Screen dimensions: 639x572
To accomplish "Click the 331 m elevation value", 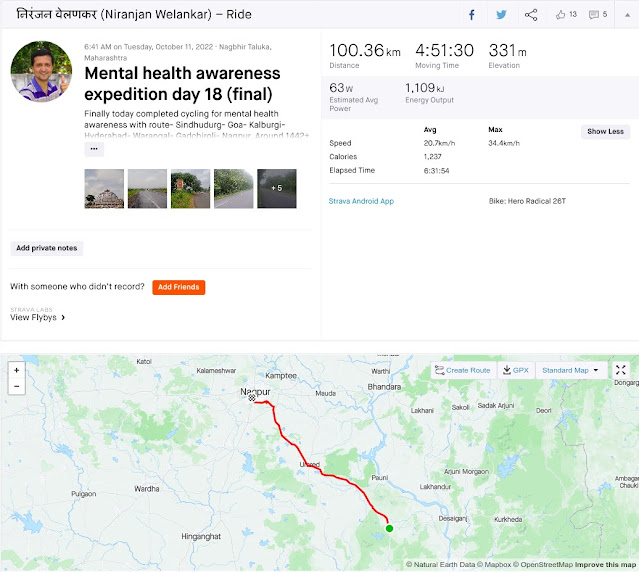I will pyautogui.click(x=507, y=51).
